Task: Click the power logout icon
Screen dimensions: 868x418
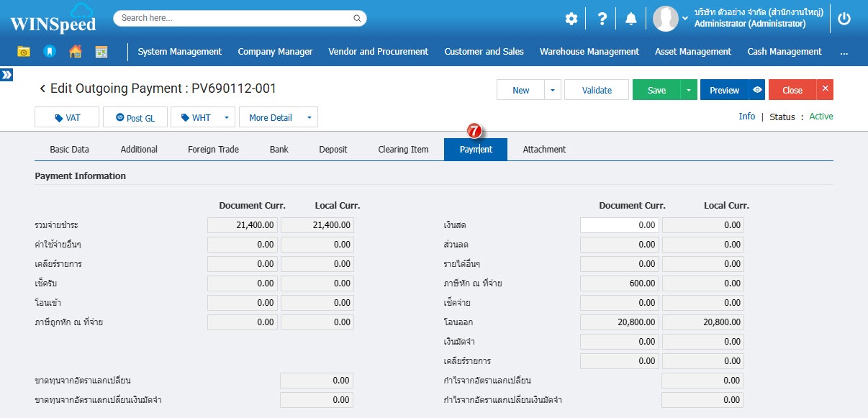Action: click(844, 19)
